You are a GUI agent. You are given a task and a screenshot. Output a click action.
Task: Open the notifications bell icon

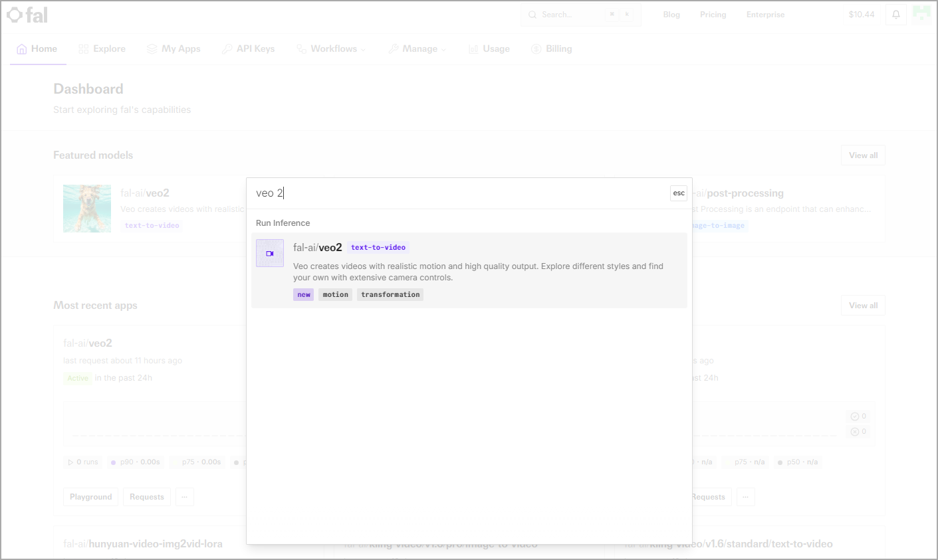(x=896, y=15)
